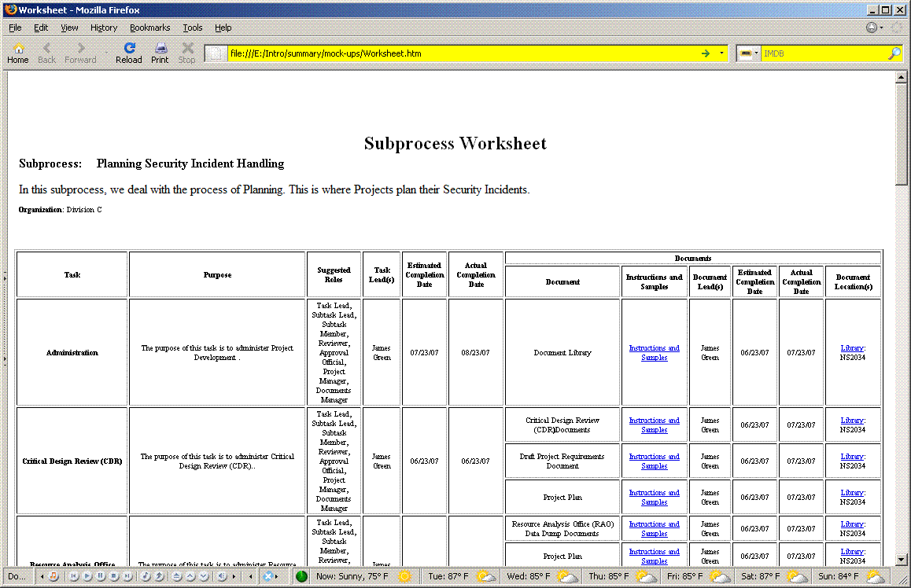This screenshot has height=588, width=911.
Task: Click the stop button in status bar player
Action: point(114,576)
